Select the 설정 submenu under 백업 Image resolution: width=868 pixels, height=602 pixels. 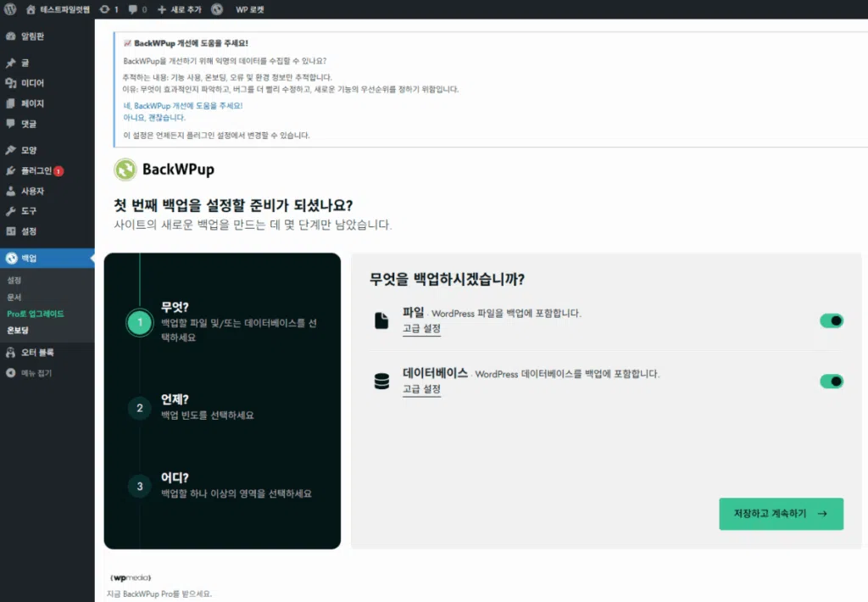[14, 280]
